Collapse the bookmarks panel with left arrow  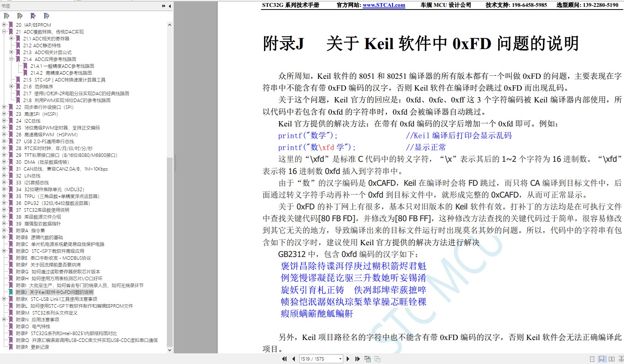coord(170,6)
